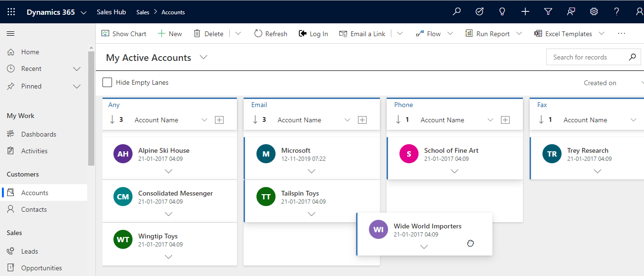Toggle sort direction arrow in Any lane

(112, 120)
